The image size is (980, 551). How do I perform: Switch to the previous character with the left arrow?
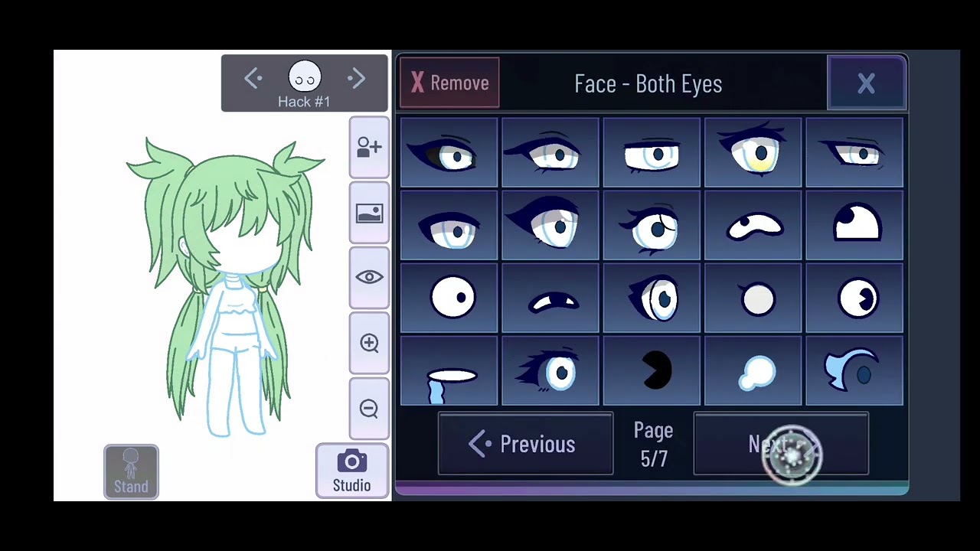(253, 79)
